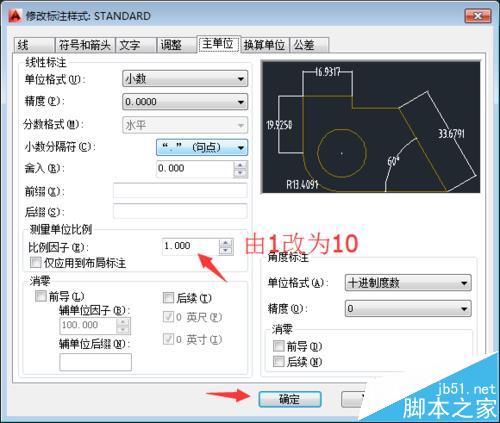Close the 修改标注样式 dialog

tap(477, 16)
